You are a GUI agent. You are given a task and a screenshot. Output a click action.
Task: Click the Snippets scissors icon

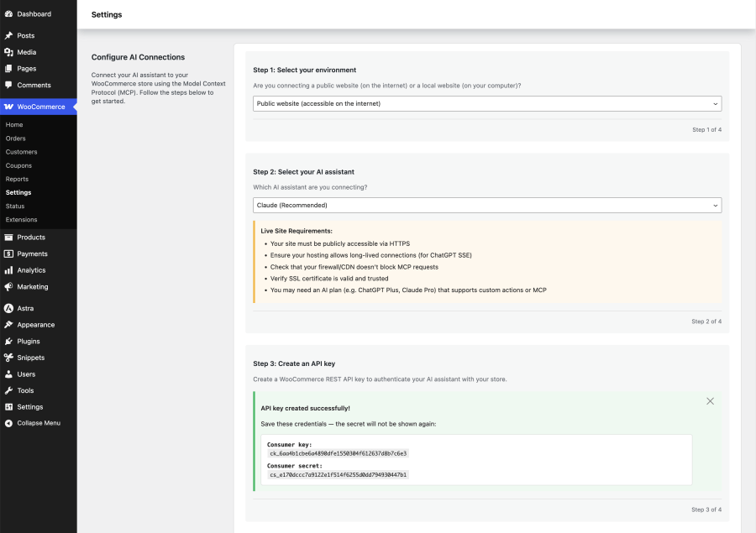coord(8,358)
